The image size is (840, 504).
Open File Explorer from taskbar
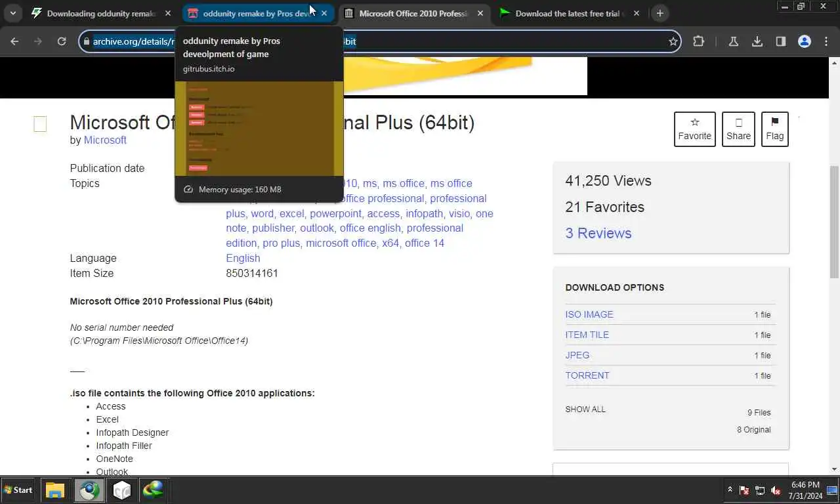click(x=55, y=490)
